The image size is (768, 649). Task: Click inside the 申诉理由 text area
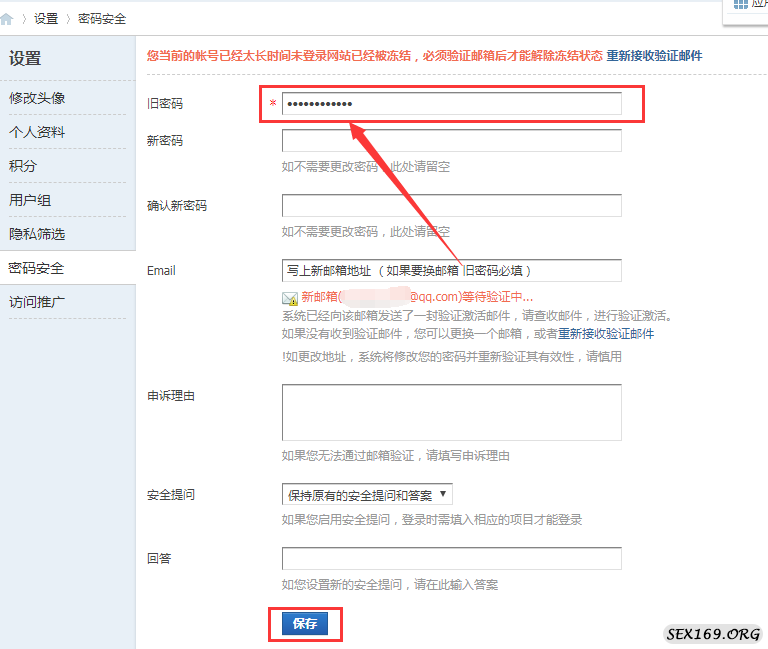tap(451, 412)
